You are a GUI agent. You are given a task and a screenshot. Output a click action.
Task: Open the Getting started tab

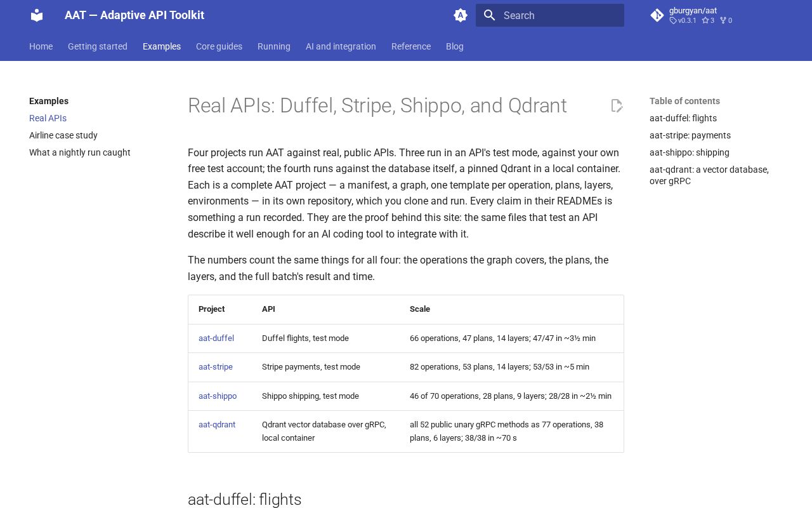[98, 46]
